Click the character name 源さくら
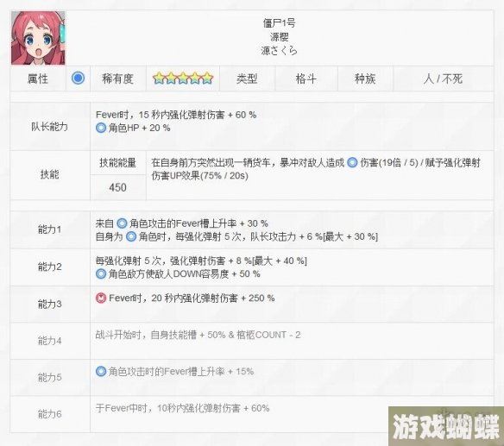Screen dimensions: 504x446 pos(279,51)
